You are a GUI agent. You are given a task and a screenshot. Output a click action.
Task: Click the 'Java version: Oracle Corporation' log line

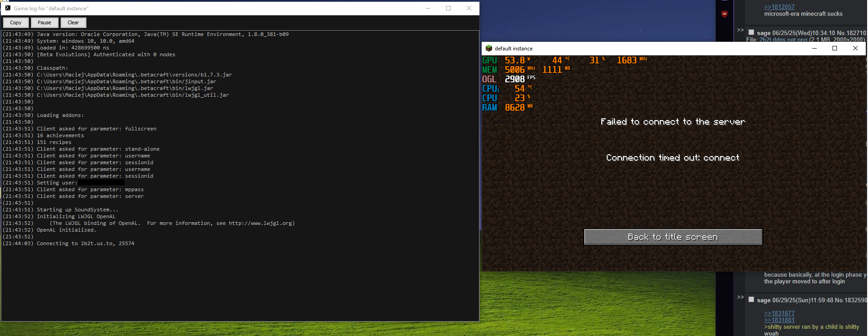pyautogui.click(x=146, y=34)
